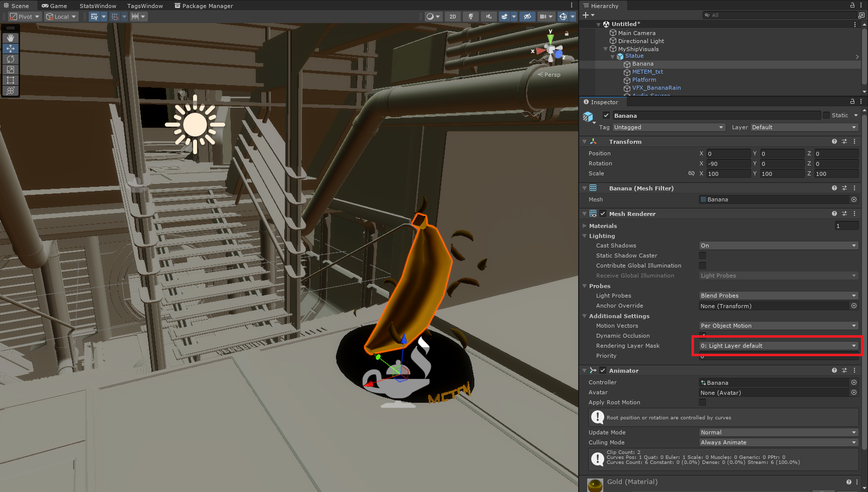Viewport: 868px width, 492px height.
Task: Switch to the Game tab
Action: [55, 6]
